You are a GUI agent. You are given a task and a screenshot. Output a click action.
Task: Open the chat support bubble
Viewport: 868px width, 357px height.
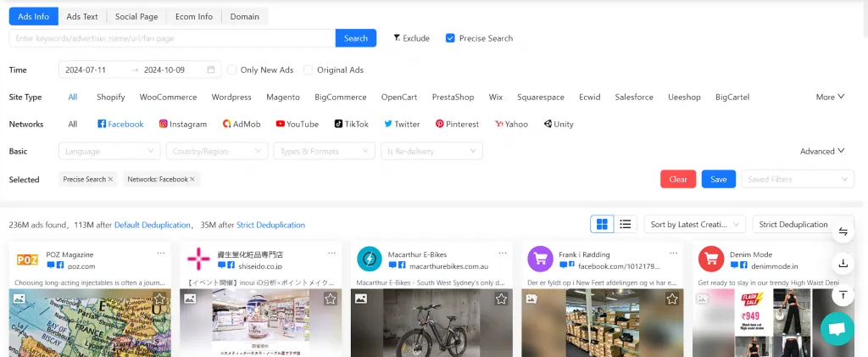point(837,329)
